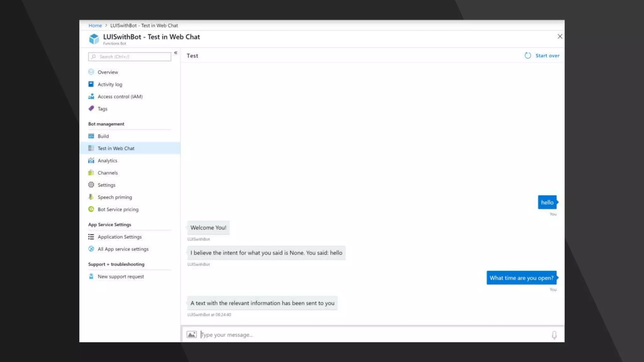The height and width of the screenshot is (362, 644).
Task: Click the Start over refresh icon
Action: point(528,56)
